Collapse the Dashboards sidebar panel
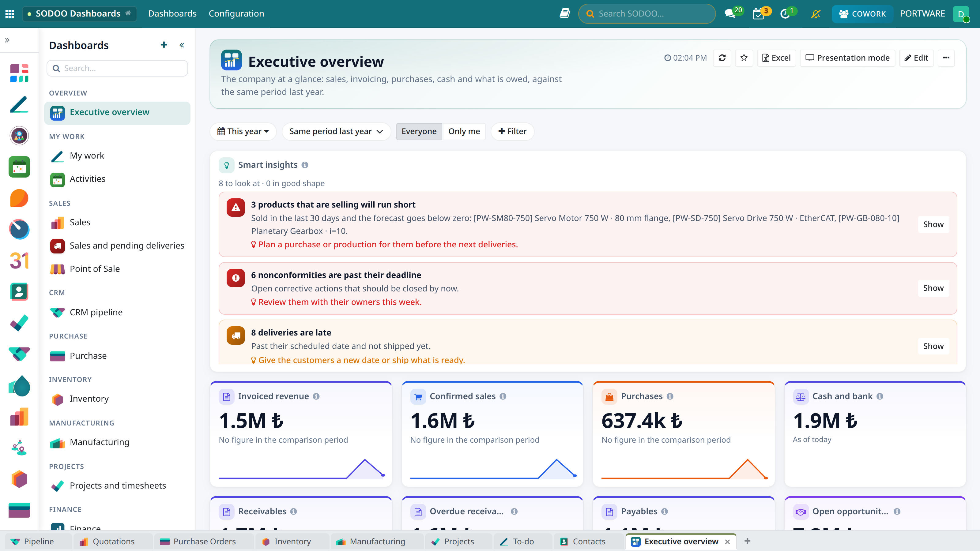 pos(182,45)
